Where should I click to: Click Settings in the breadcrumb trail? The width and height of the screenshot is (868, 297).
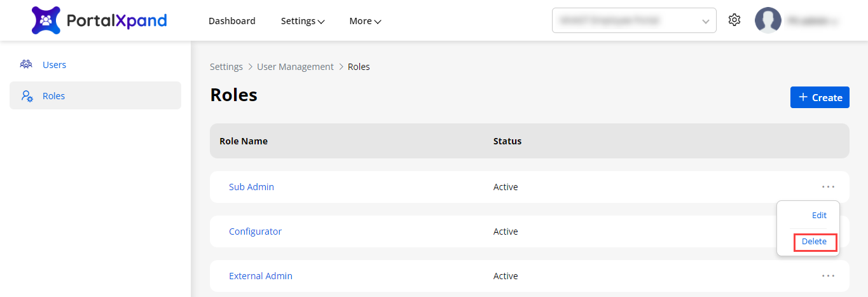(226, 67)
